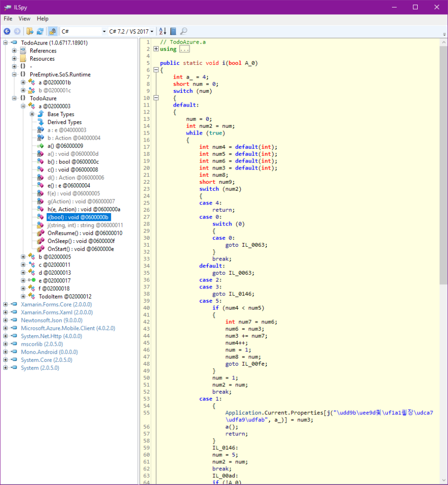Expand the References node
Viewport: 448px width, 485px height.
pyautogui.click(x=14, y=50)
